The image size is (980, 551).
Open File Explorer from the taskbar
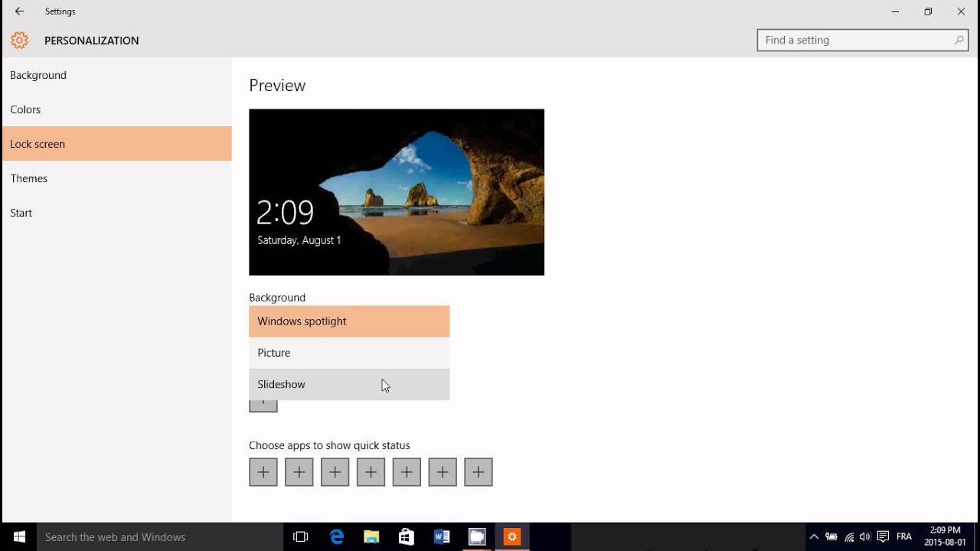pos(371,537)
